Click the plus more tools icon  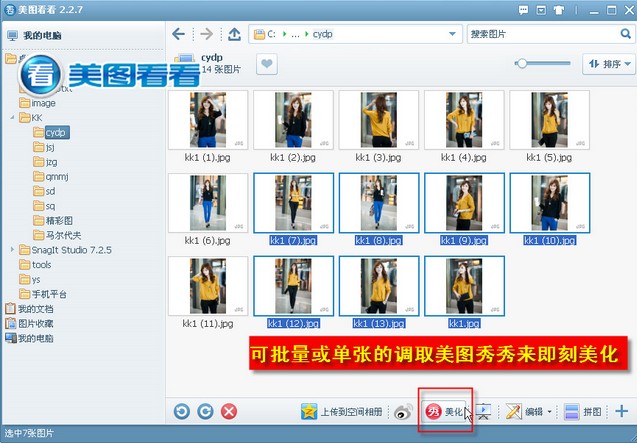[622, 411]
